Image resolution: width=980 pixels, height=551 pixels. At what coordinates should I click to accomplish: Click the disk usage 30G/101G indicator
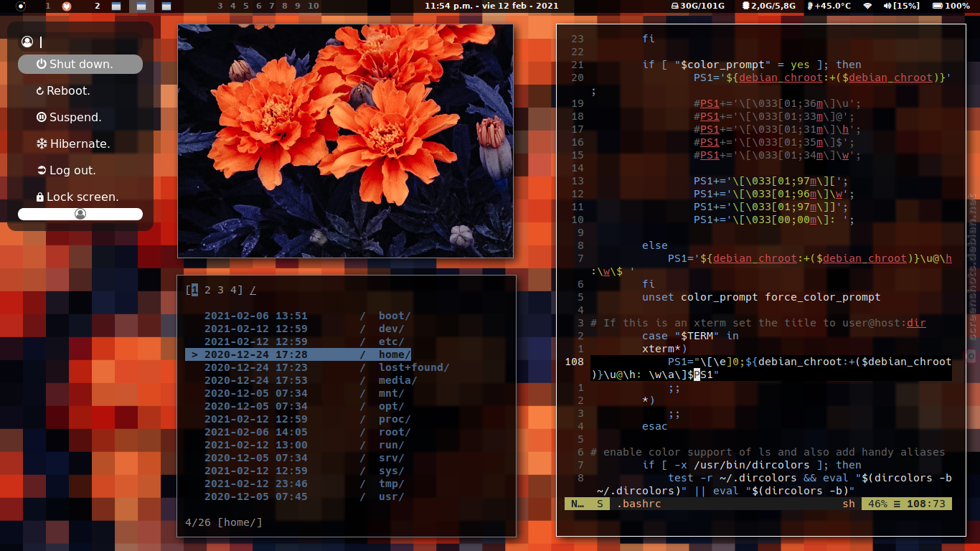coord(697,6)
